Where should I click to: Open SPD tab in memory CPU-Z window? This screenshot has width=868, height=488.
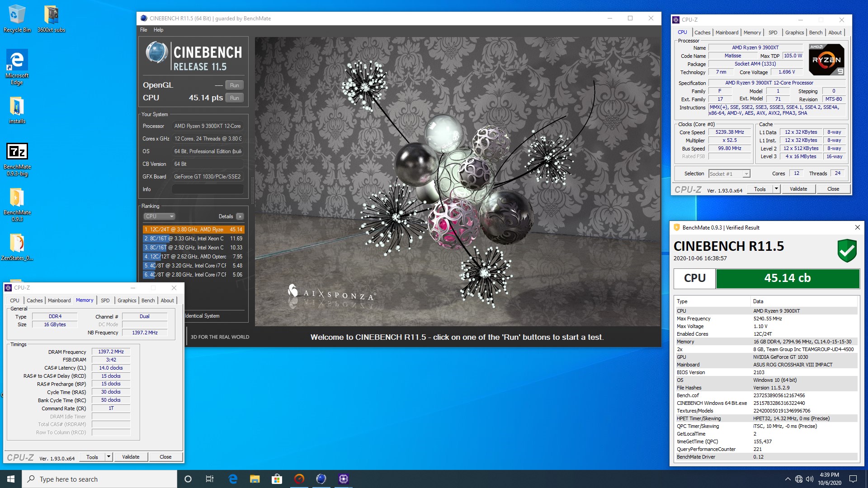click(x=105, y=300)
